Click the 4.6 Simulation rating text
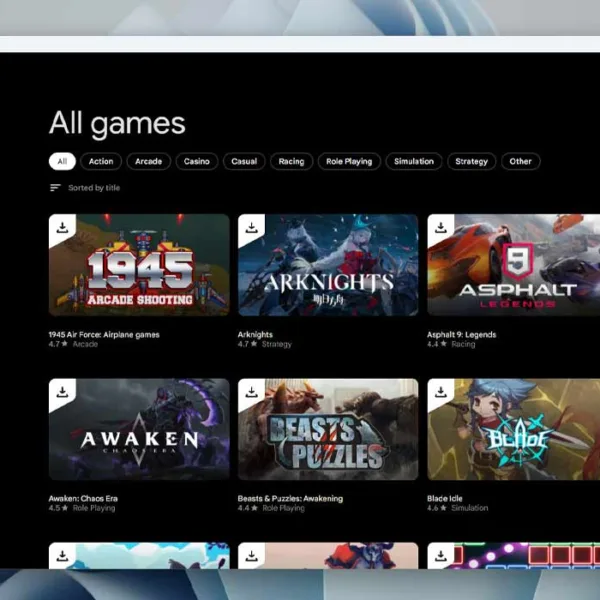600x600 pixels. (x=458, y=508)
